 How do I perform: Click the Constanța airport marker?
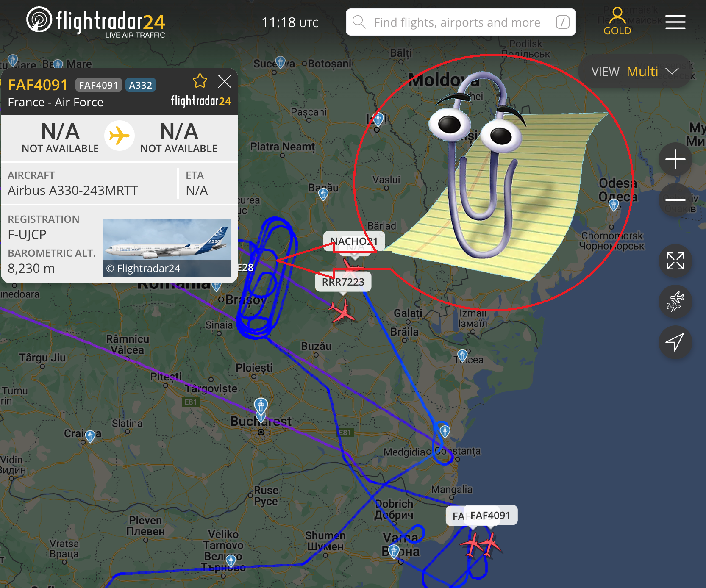click(x=445, y=432)
